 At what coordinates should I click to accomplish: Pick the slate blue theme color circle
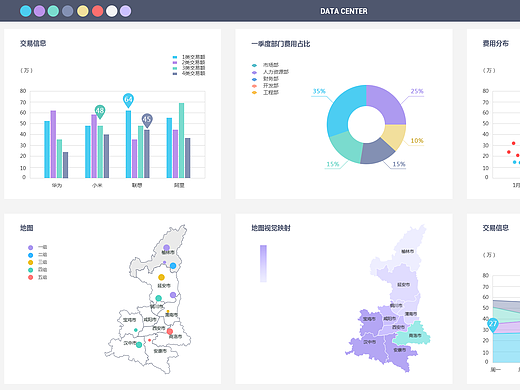click(x=68, y=11)
